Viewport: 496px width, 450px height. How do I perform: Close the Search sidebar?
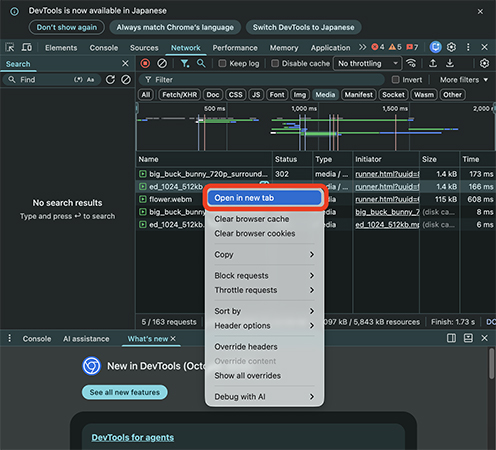click(125, 63)
